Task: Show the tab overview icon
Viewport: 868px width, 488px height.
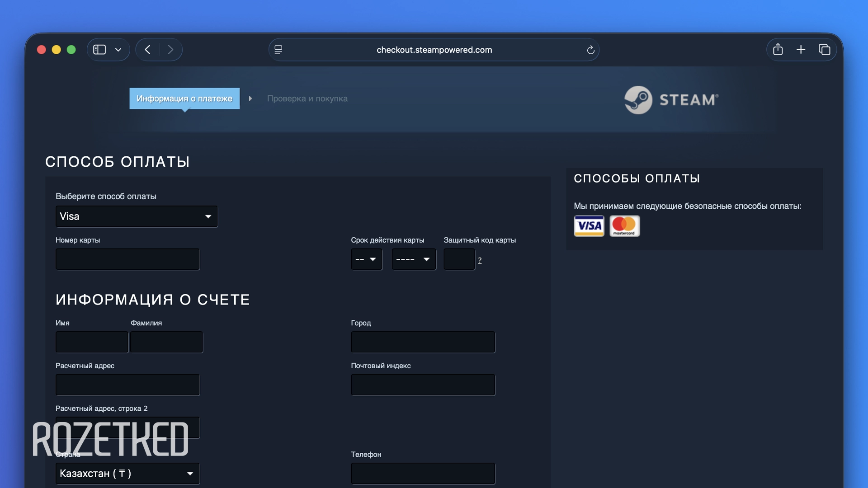Action: [x=824, y=50]
